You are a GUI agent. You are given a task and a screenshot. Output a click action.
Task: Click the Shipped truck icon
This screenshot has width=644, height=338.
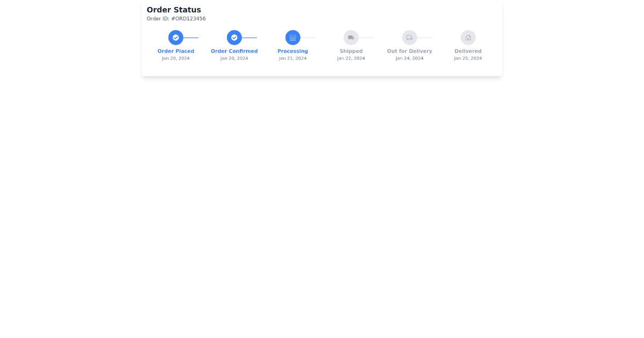pos(351,38)
